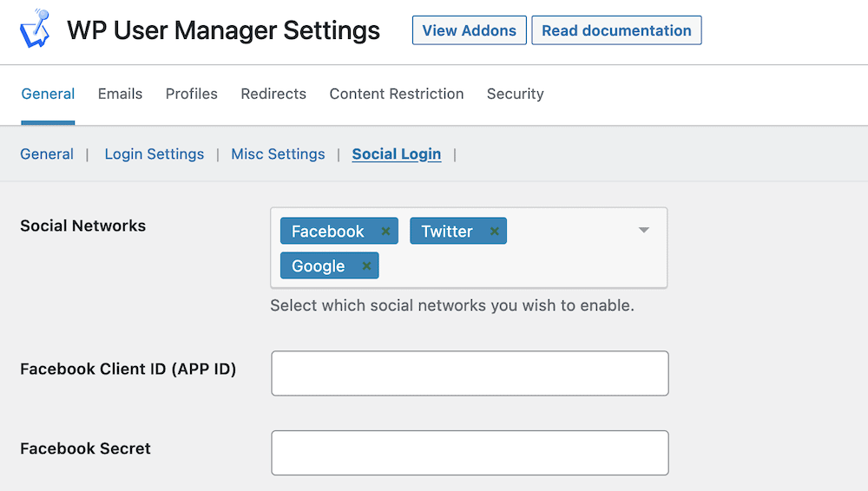Open the General sub-section link
The height and width of the screenshot is (491, 868).
click(47, 154)
